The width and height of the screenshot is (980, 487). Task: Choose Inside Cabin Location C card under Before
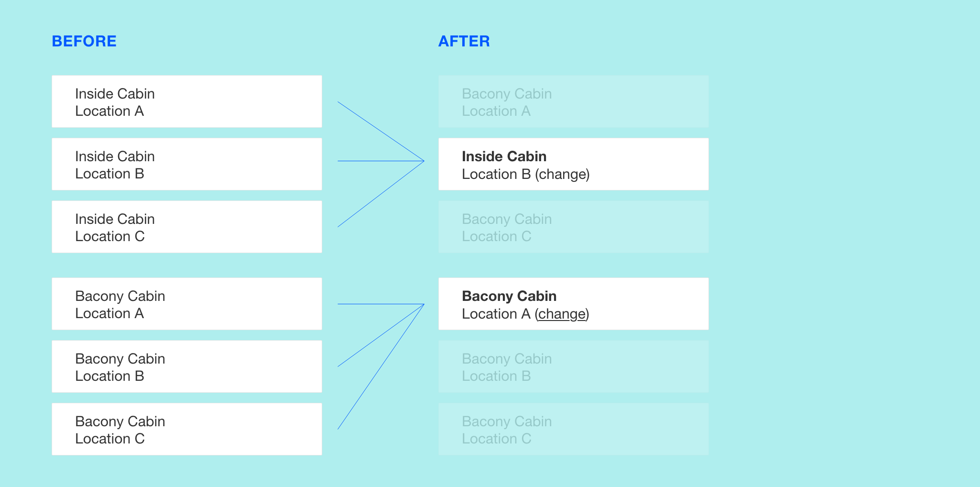coord(187,227)
